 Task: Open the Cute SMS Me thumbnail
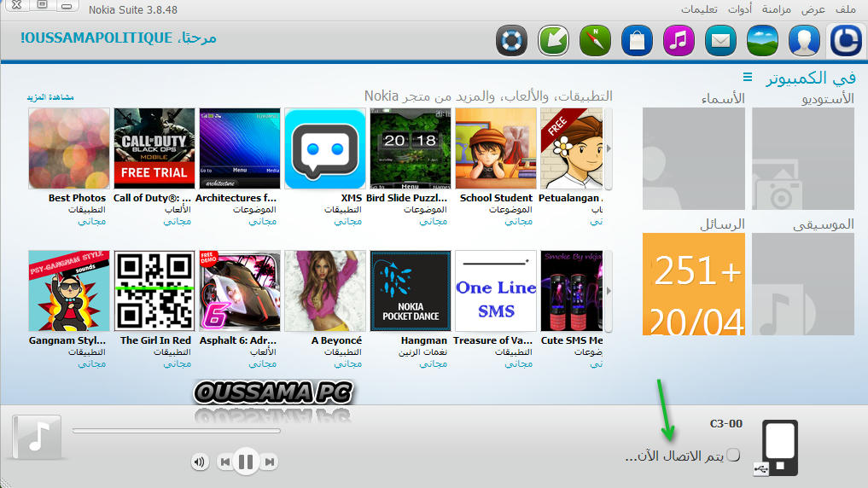pos(571,290)
